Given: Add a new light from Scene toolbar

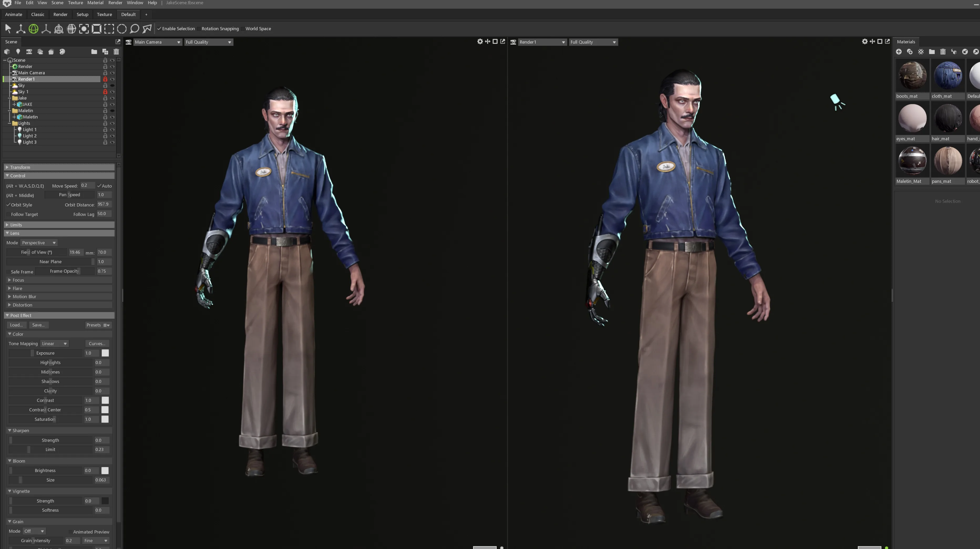Looking at the screenshot, I should tap(18, 52).
